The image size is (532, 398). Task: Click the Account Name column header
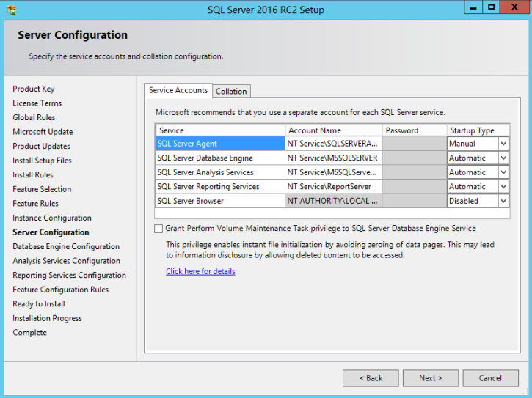(334, 130)
